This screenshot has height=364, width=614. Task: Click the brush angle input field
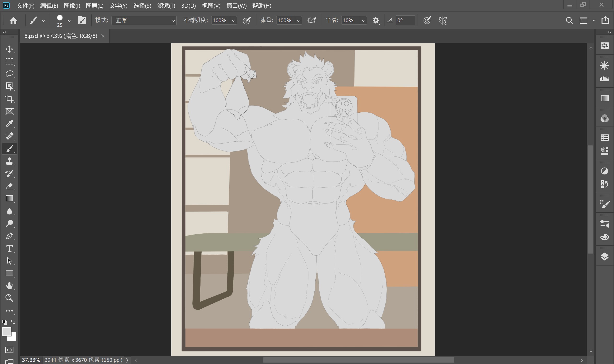tap(405, 20)
